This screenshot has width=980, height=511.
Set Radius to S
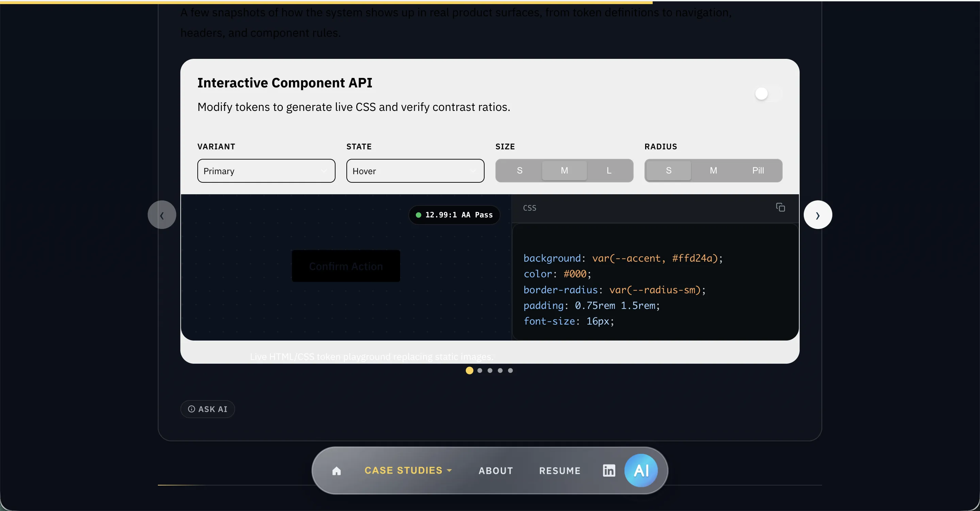pyautogui.click(x=668, y=170)
